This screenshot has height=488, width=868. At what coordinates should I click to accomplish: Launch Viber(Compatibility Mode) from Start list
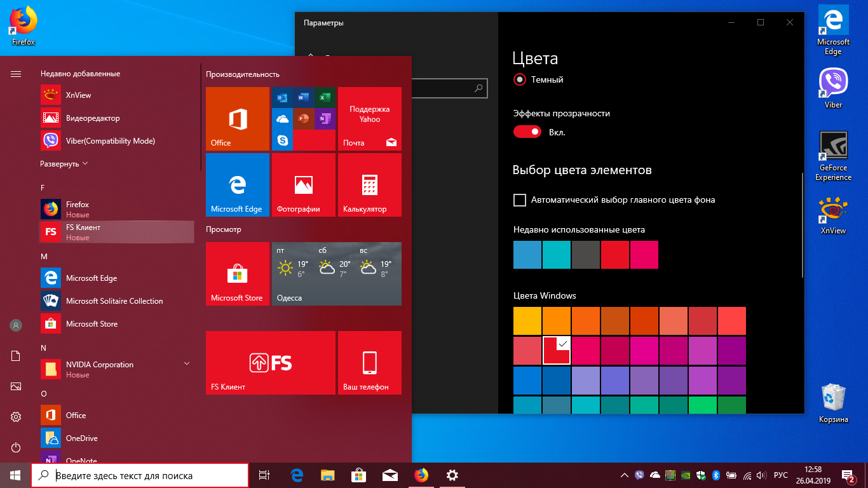pos(118,141)
